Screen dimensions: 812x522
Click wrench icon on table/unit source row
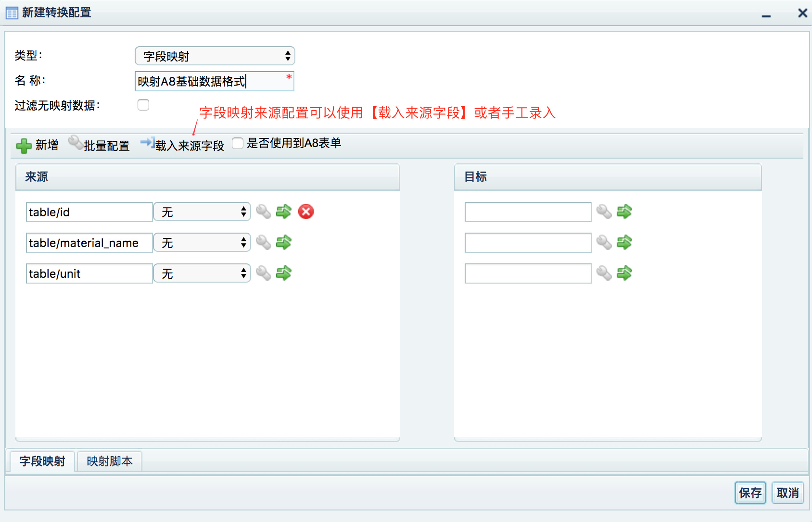264,273
